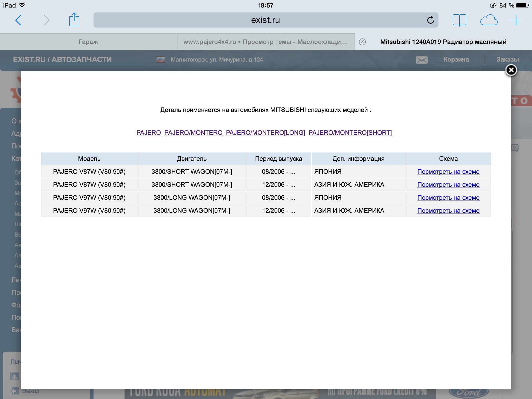Open Корзина in the site header

pyautogui.click(x=456, y=59)
